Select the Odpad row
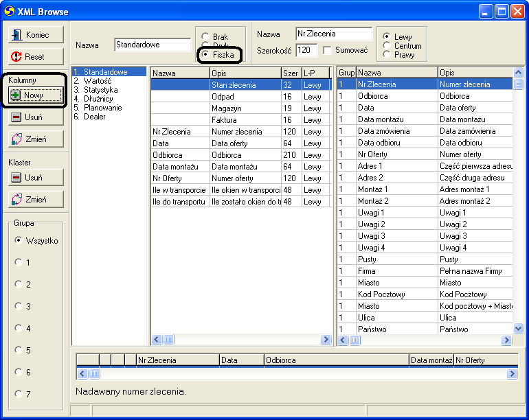The width and height of the screenshot is (529, 420). (x=241, y=97)
